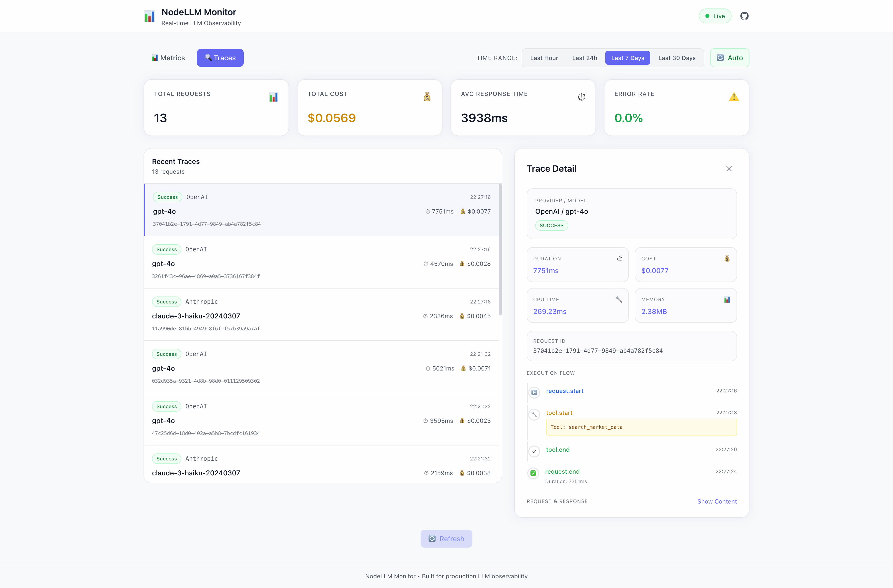Close the Trace Detail panel

[729, 168]
